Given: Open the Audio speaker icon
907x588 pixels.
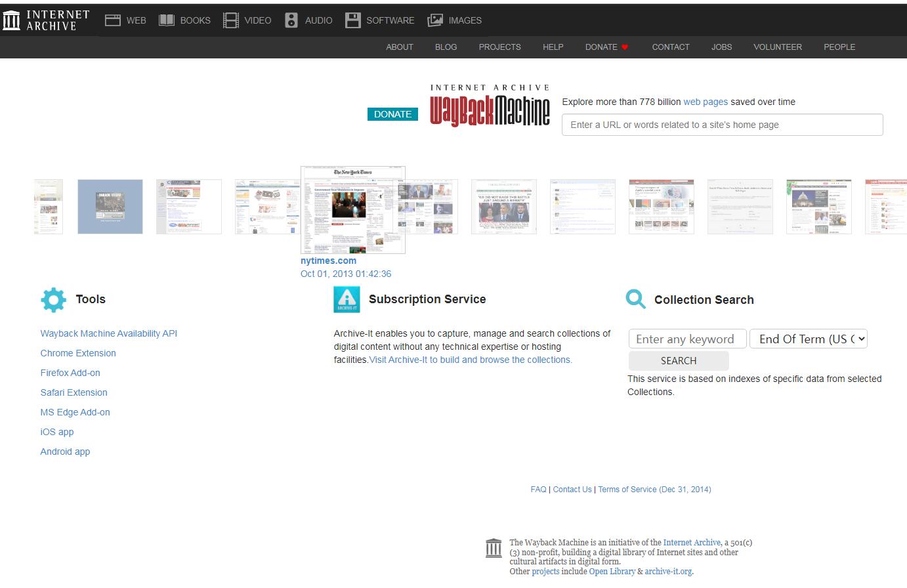Looking at the screenshot, I should coord(291,20).
